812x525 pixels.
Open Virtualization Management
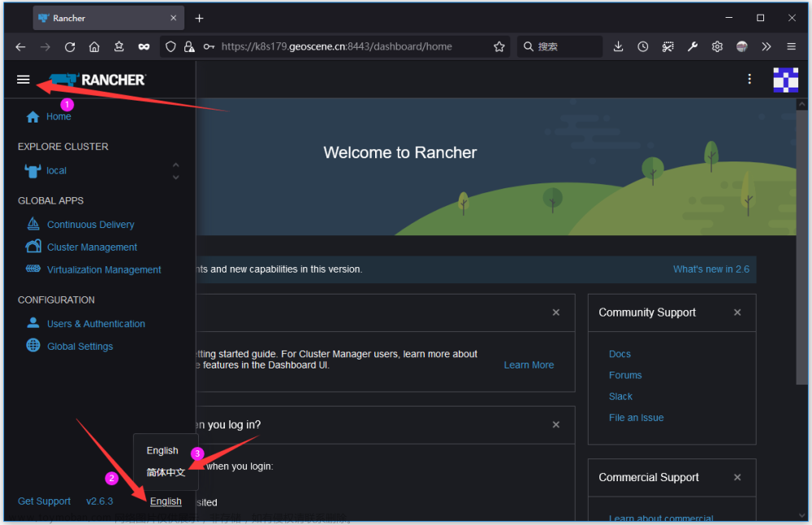(x=104, y=269)
